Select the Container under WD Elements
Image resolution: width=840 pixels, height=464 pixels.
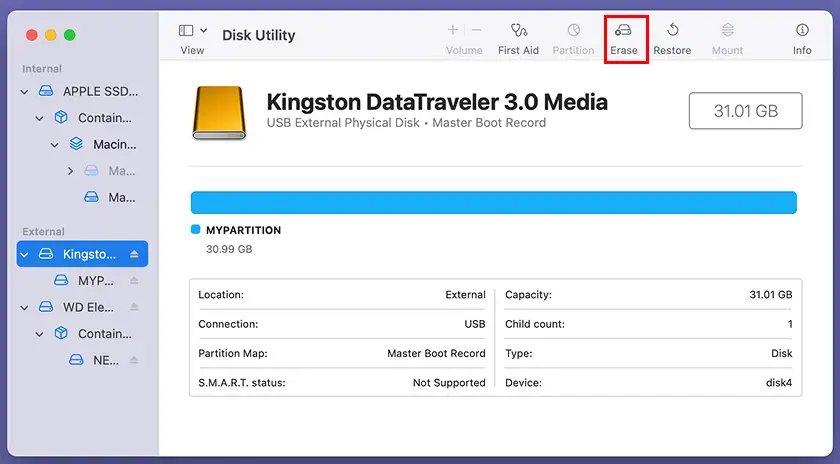coord(105,334)
